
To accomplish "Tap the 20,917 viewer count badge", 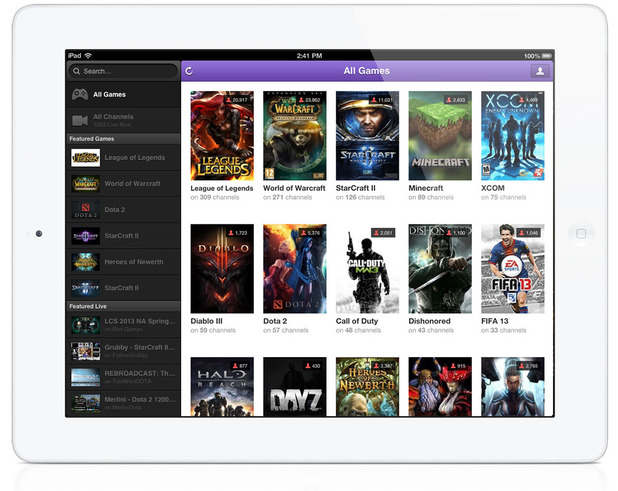I will (x=237, y=100).
